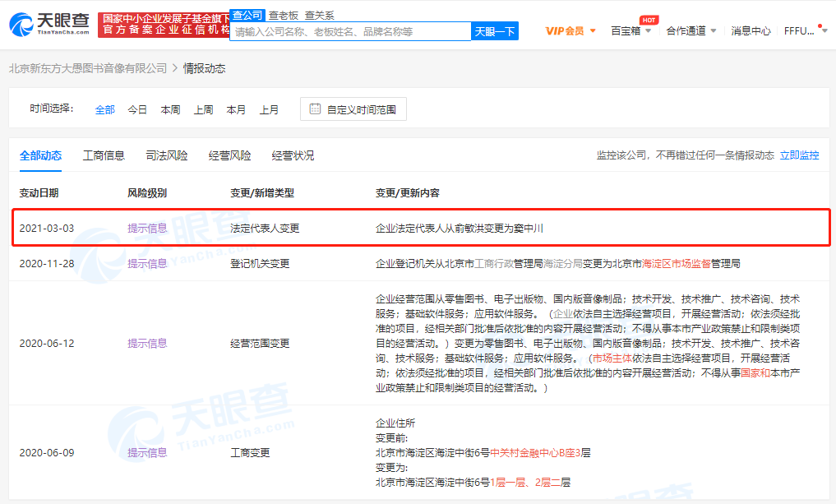Click the 变更/新增类型 column header
This screenshot has height=504, width=836.
point(262,192)
